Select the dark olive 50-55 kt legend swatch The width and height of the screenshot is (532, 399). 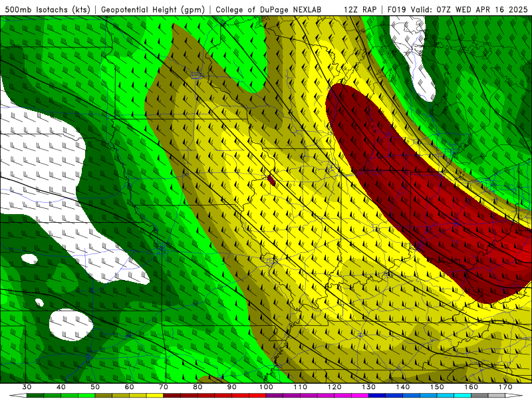tap(104, 395)
